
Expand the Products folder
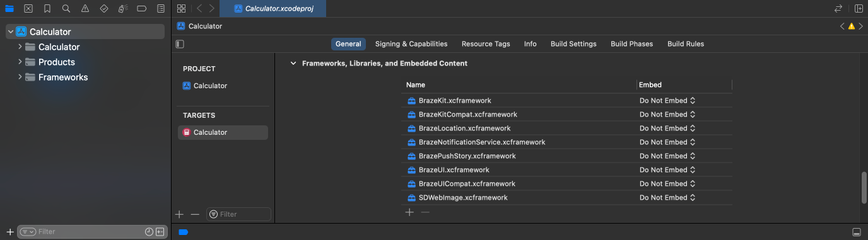[20, 62]
